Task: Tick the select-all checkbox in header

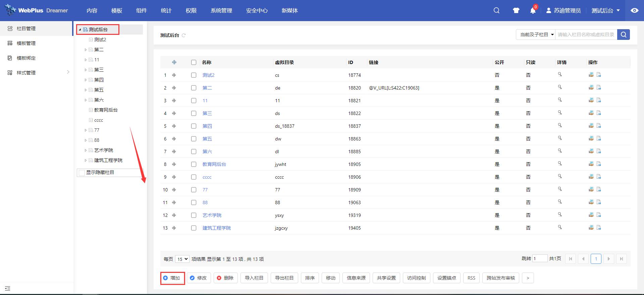Action: (194, 62)
